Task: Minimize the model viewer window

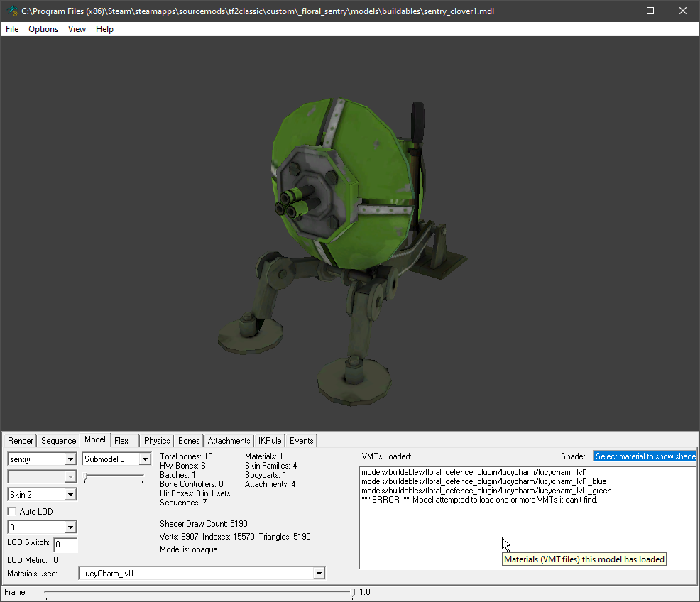Action: (x=618, y=11)
